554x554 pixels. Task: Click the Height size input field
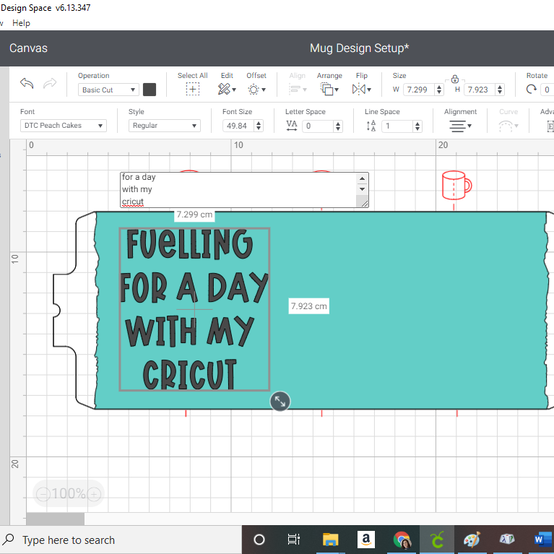coord(480,90)
